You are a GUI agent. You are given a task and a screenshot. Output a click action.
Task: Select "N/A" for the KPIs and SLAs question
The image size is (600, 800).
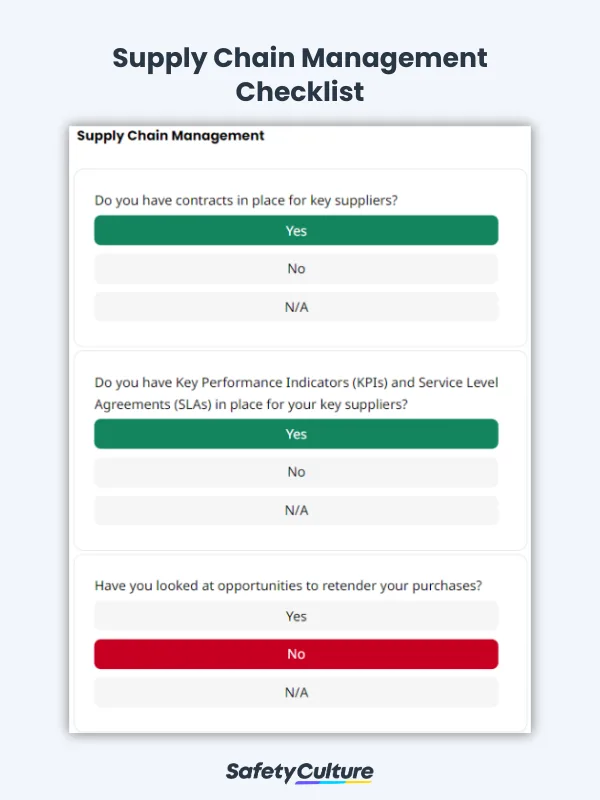tap(296, 509)
